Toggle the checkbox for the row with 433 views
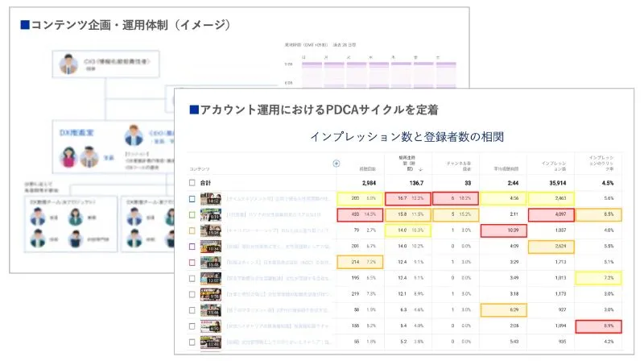Viewport: 644px width, 361px height. [192, 214]
